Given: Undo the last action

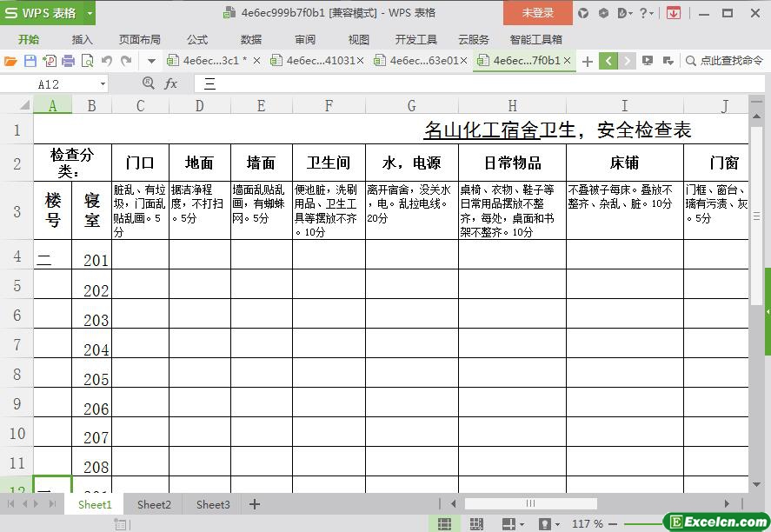Looking at the screenshot, I should 106,61.
